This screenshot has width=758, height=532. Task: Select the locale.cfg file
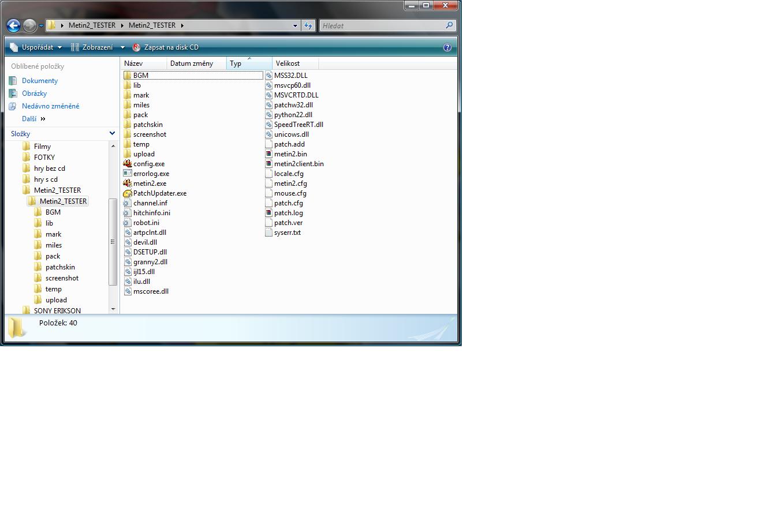click(289, 174)
